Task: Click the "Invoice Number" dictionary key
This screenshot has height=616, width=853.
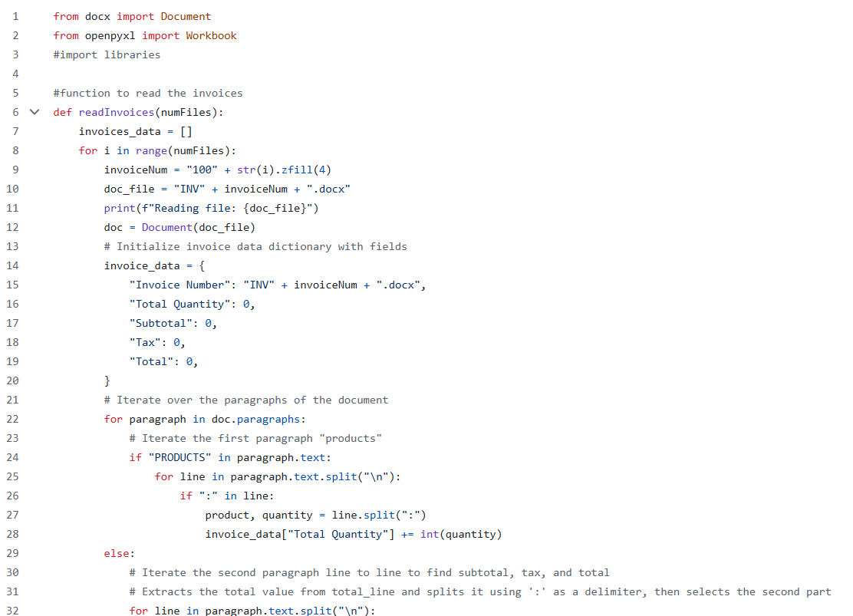Action: pos(179,285)
